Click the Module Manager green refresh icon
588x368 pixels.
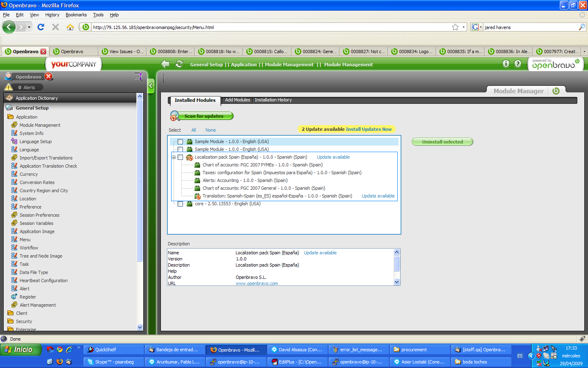[556, 91]
